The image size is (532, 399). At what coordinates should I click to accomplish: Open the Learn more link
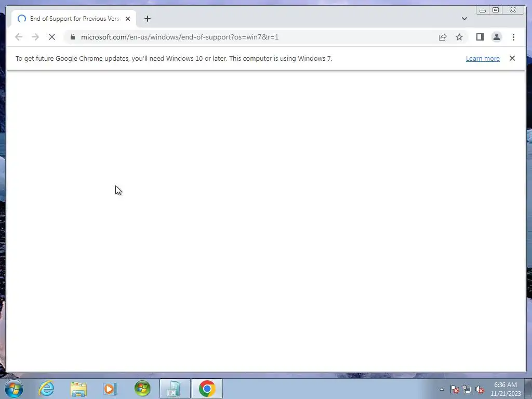click(x=483, y=58)
